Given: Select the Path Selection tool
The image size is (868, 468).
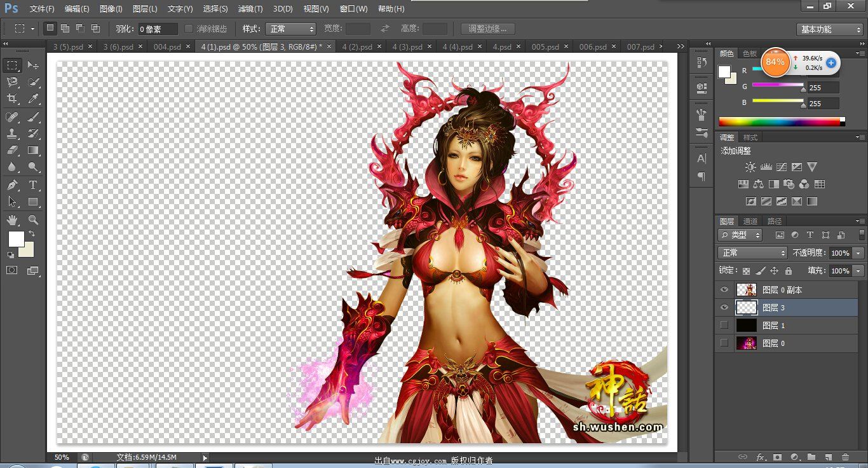Looking at the screenshot, I should (12, 202).
